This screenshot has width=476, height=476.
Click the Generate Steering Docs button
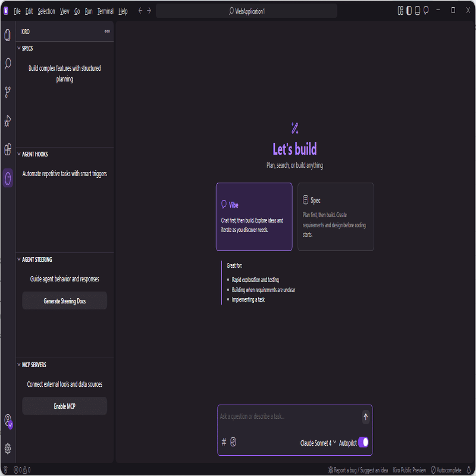click(x=64, y=300)
